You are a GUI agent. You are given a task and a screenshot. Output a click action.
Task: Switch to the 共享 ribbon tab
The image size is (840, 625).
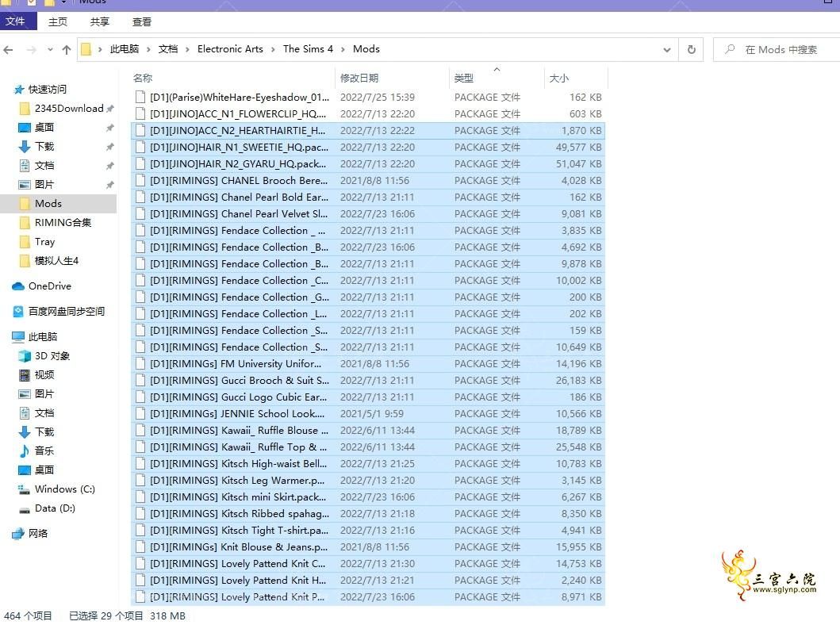pyautogui.click(x=100, y=22)
